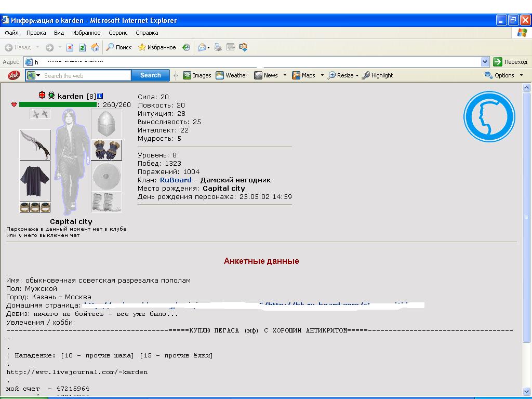Click the blue info icon next to karden

point(100,96)
